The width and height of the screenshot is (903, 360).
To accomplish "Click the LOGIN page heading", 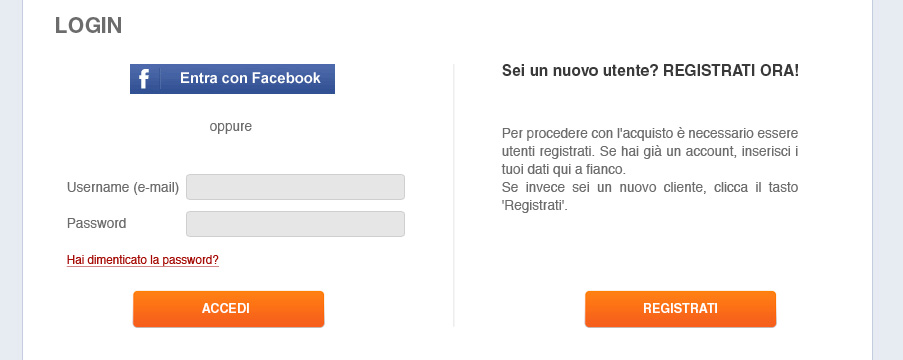I will (89, 26).
